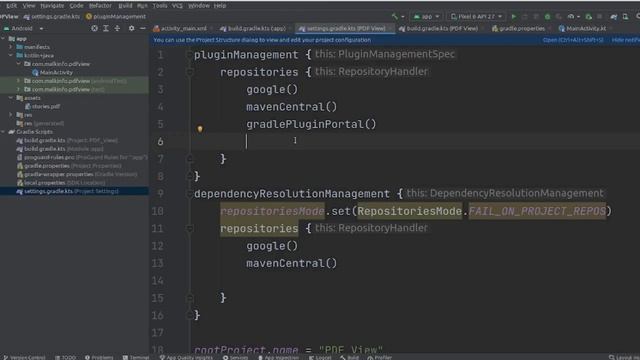The image size is (640, 360).
Task: Select build.gradle.kts (Project: PDF_View)
Action: pos(67,140)
